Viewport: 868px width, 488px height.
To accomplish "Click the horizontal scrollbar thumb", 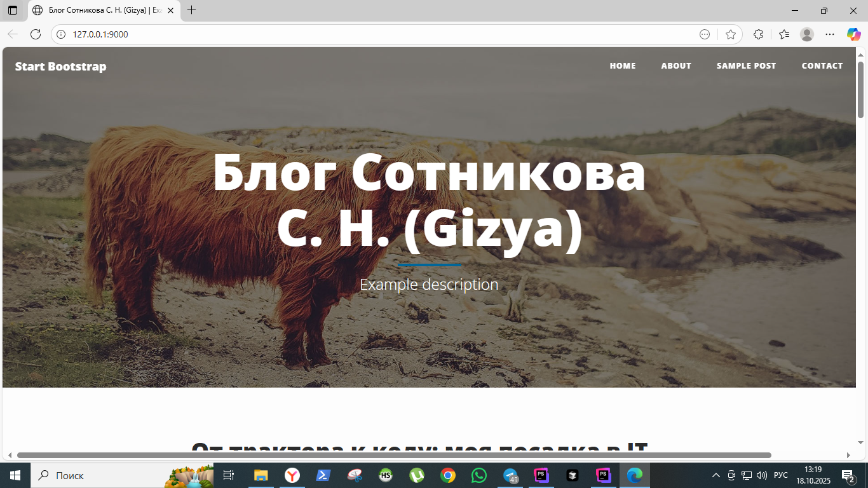I will 394,455.
